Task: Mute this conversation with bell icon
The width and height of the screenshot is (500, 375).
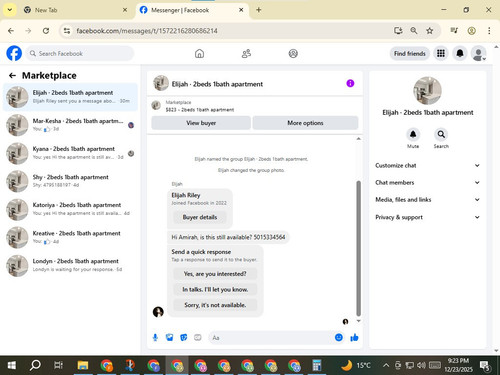Action: click(x=413, y=134)
